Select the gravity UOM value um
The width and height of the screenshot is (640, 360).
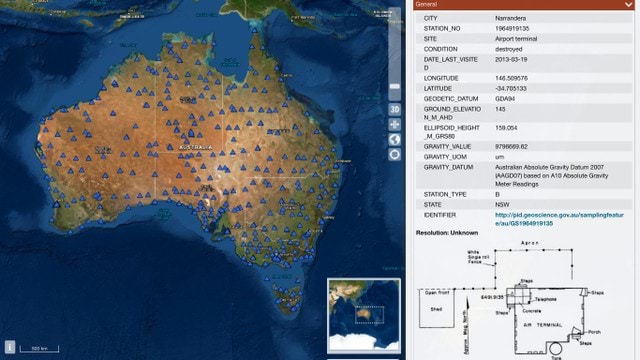tap(498, 157)
